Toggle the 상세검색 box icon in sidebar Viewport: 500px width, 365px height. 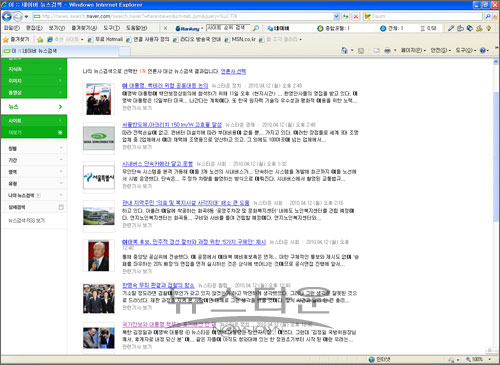click(x=61, y=207)
